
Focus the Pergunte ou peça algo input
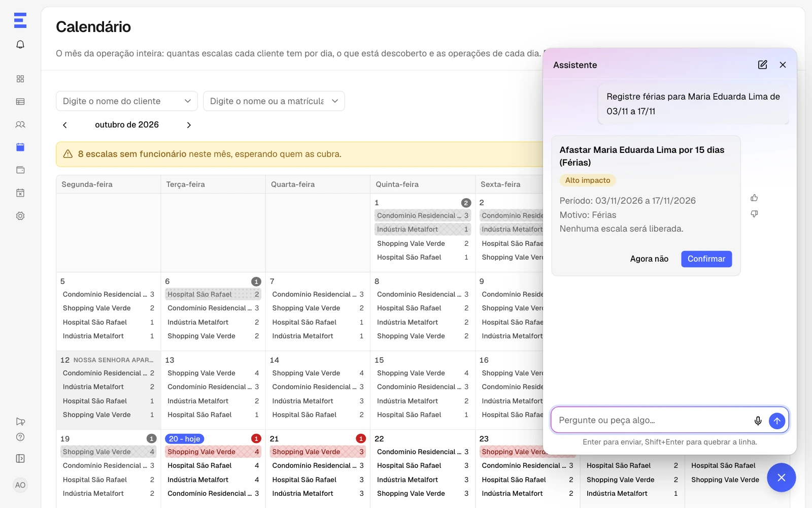tap(652, 421)
